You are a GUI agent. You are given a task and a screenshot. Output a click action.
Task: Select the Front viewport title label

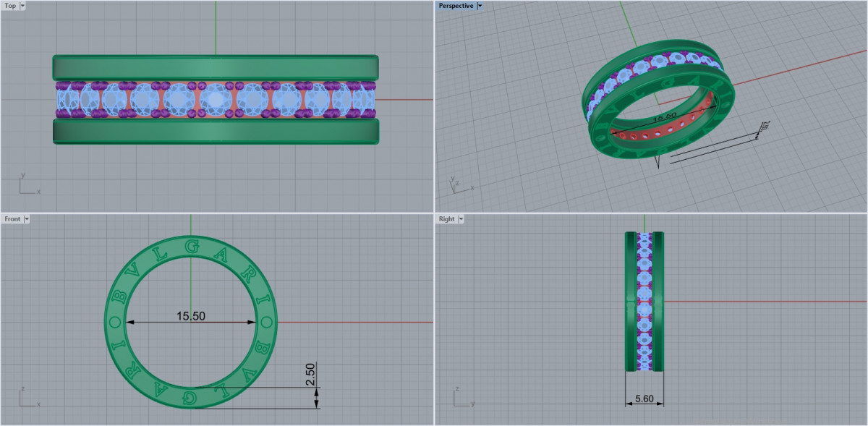pos(12,218)
